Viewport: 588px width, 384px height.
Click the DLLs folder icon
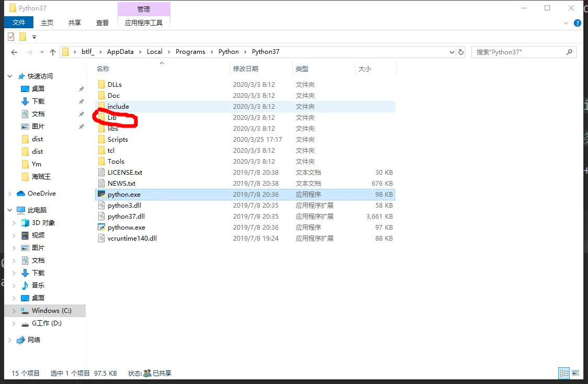coord(101,84)
